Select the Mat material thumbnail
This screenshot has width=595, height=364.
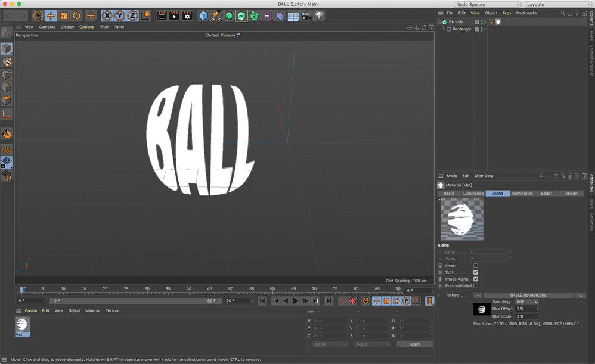pos(23,325)
